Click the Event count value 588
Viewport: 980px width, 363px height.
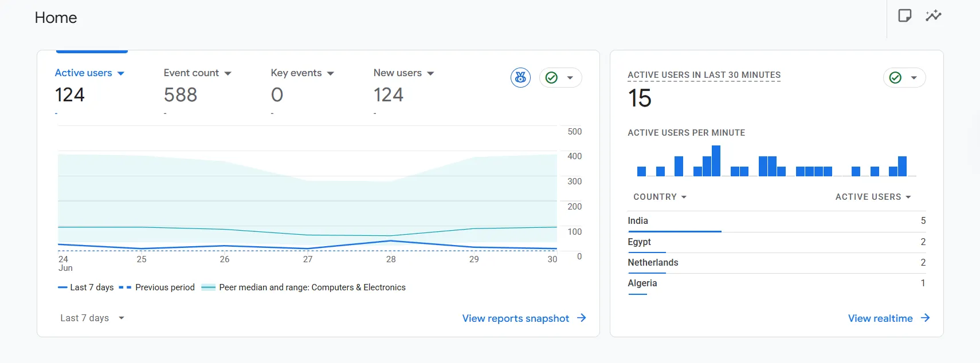click(181, 94)
